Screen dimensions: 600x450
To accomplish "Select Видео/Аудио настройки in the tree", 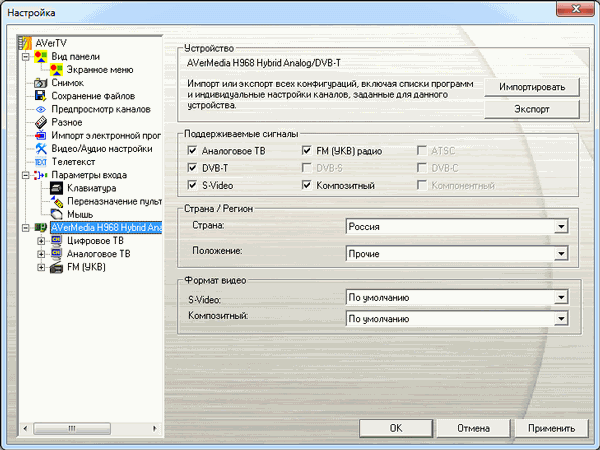I will [102, 148].
